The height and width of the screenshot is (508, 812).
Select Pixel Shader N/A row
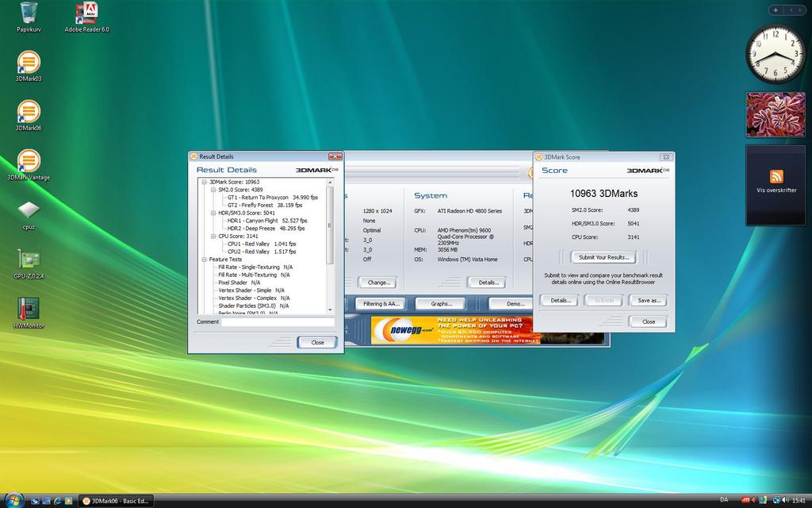239,283
